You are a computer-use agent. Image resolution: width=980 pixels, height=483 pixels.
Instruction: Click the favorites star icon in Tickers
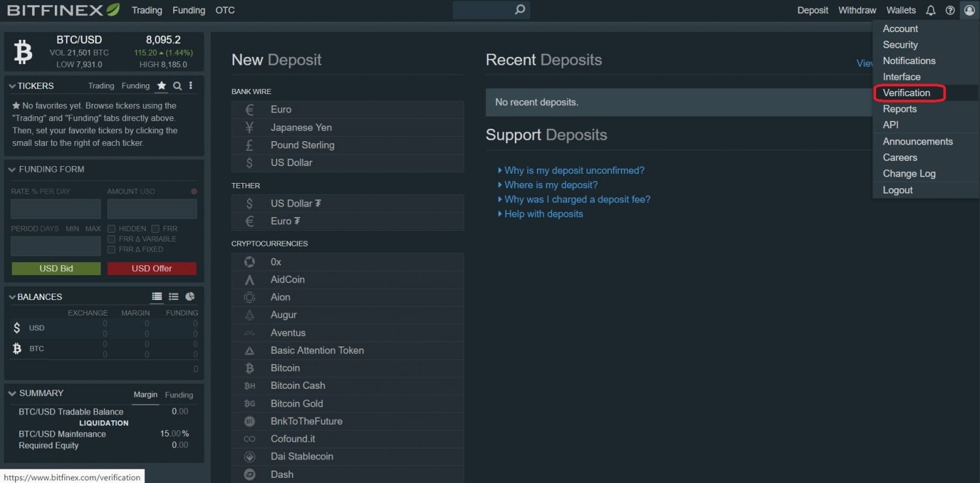click(161, 86)
